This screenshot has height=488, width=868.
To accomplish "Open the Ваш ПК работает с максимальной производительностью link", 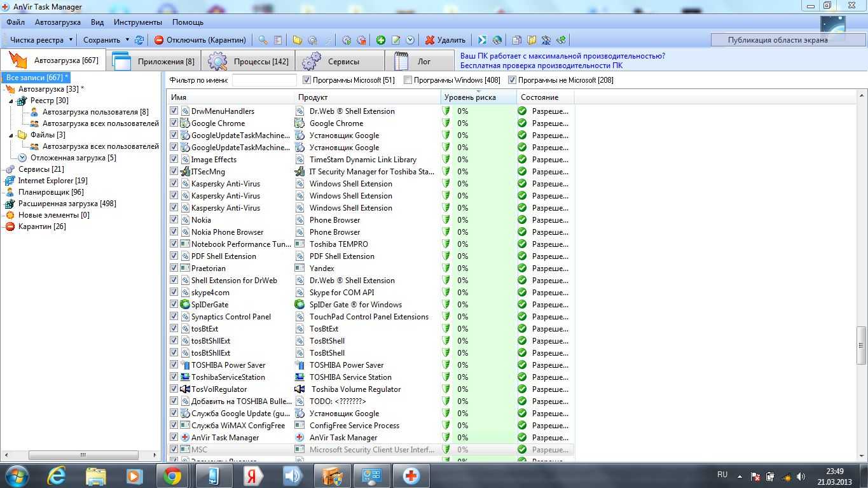I will point(563,56).
